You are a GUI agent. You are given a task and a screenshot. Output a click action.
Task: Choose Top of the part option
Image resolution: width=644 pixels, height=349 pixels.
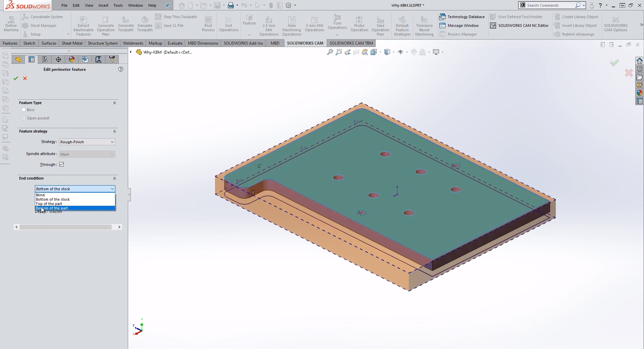click(75, 204)
